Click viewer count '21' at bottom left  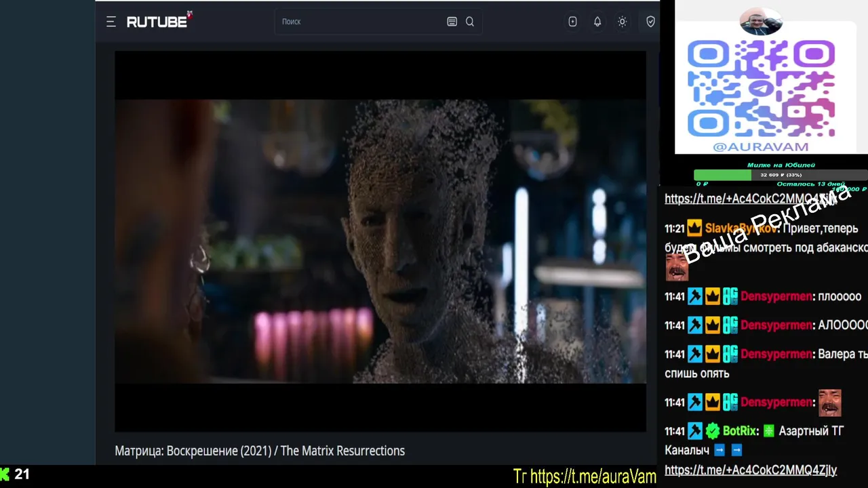[x=22, y=474]
